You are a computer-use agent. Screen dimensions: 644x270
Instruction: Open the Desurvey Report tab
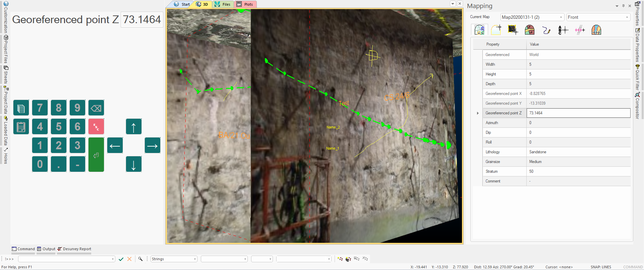pos(74,249)
